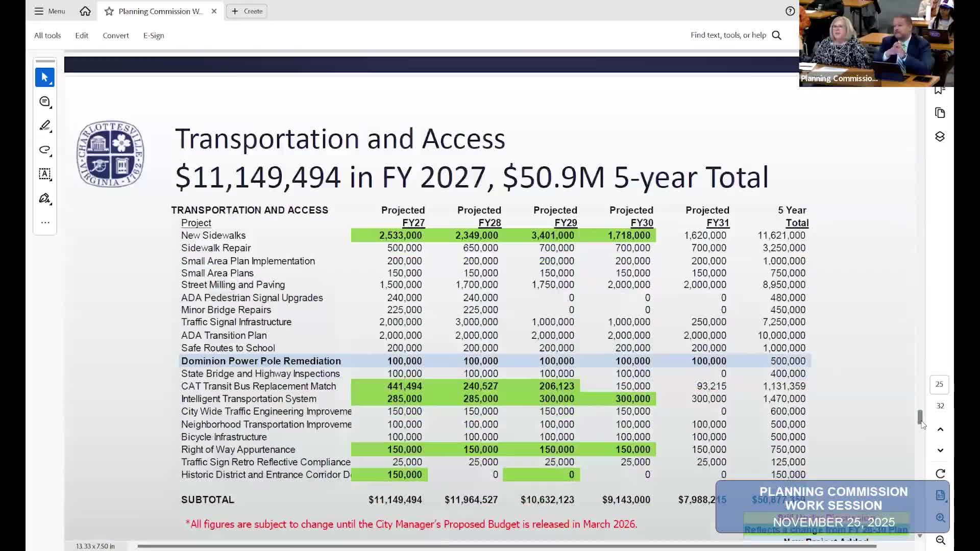Open the More tools ellipsis
The image size is (980, 551).
[45, 222]
